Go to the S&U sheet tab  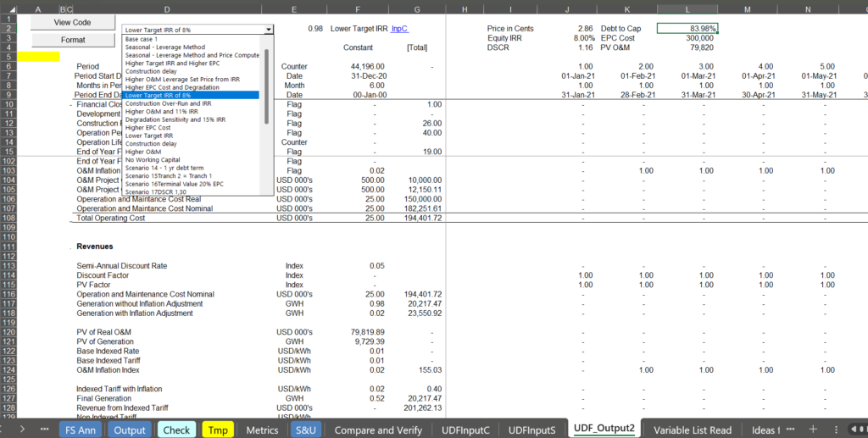click(305, 430)
